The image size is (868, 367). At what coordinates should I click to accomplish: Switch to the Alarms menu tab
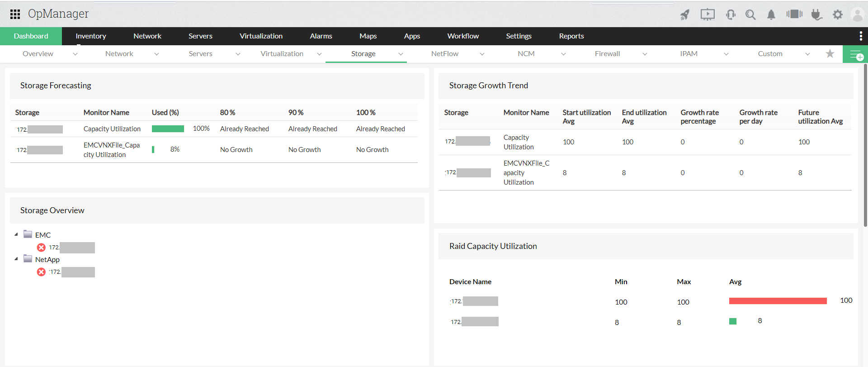[x=321, y=36]
